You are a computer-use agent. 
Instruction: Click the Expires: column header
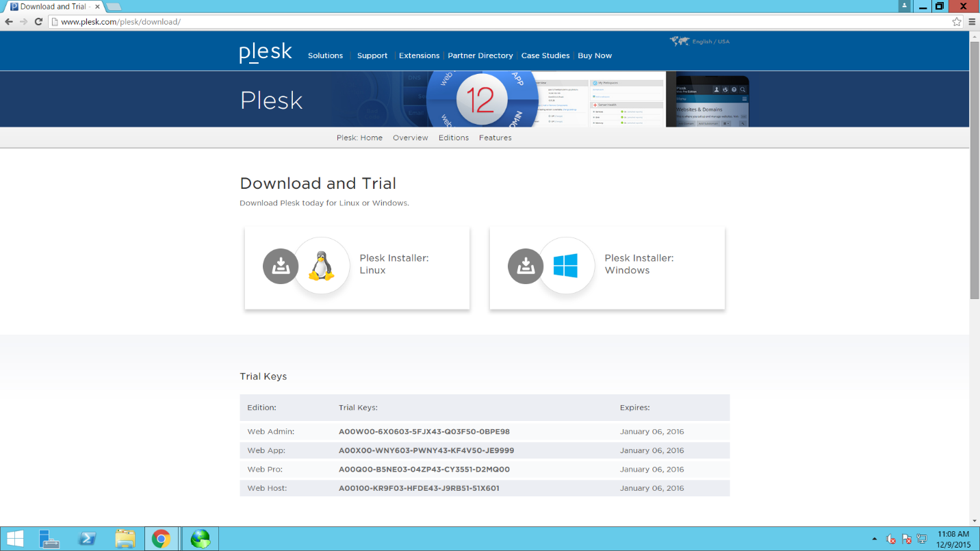(x=635, y=407)
